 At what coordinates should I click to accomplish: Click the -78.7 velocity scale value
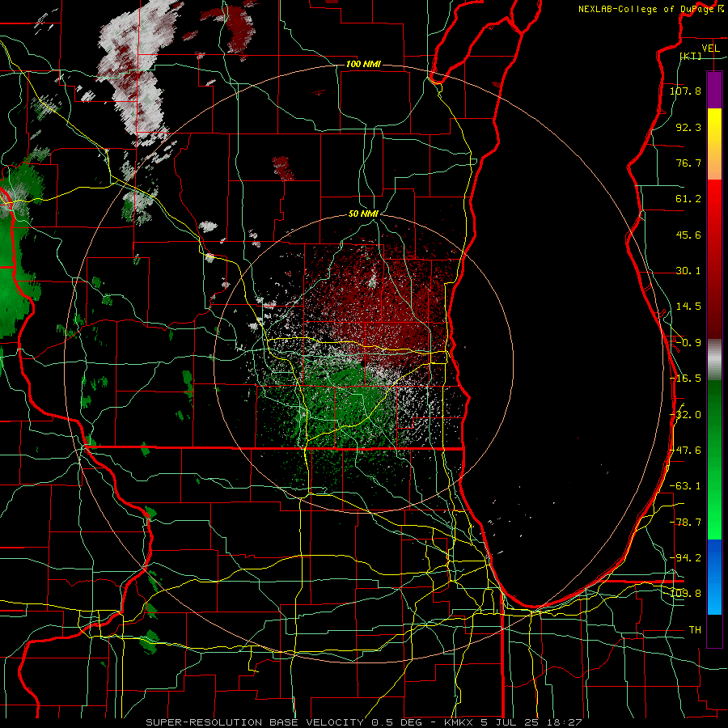[685, 523]
